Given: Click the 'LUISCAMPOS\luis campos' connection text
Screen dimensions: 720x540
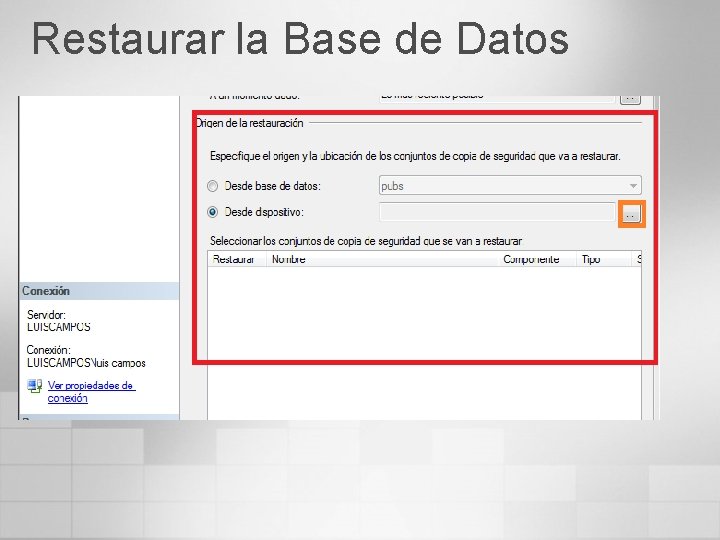Looking at the screenshot, I should (86, 363).
